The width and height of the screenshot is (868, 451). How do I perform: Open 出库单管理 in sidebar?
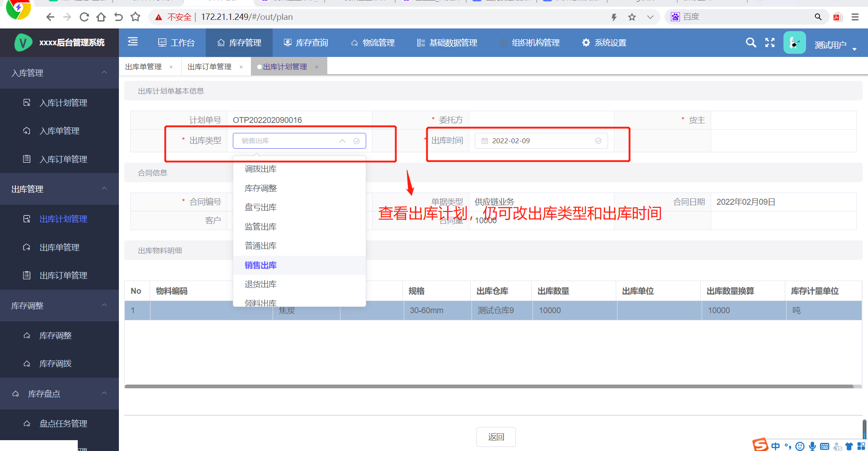[x=59, y=248]
